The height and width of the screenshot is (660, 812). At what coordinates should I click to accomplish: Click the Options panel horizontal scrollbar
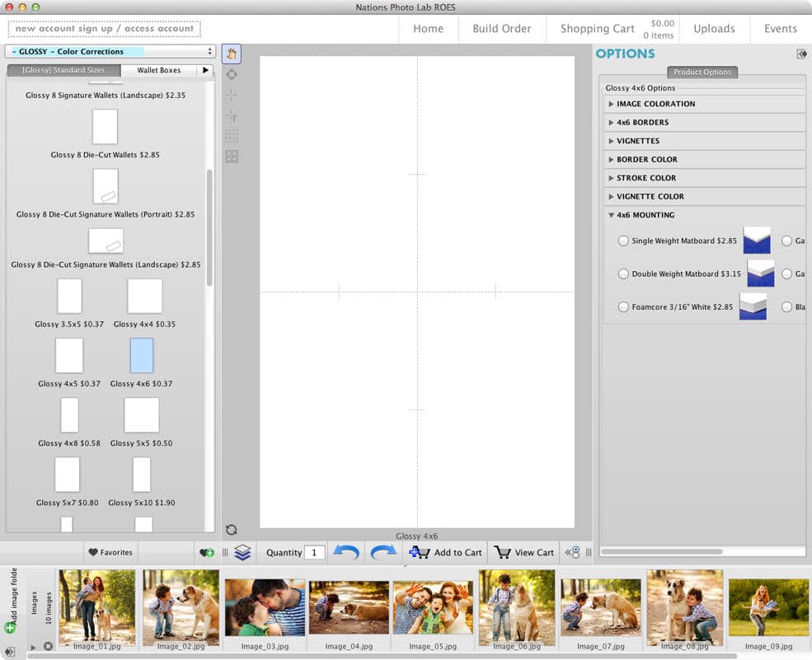[x=661, y=551]
